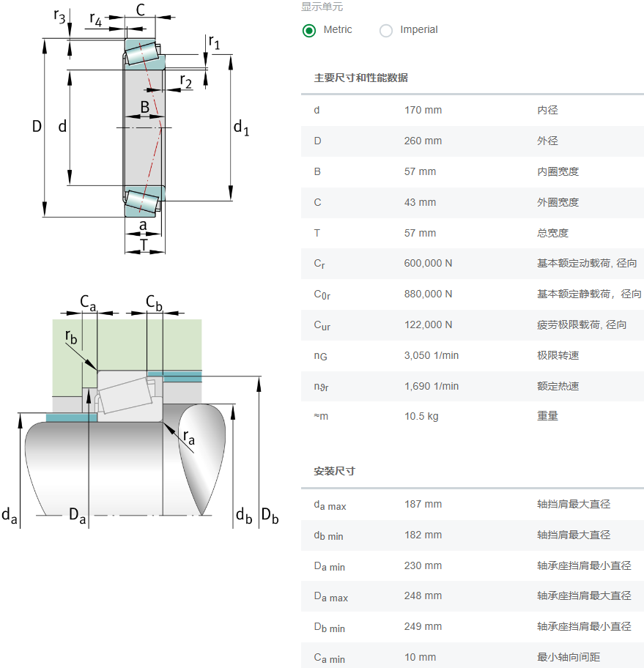
Task: Click the '249 mm' Db min value
Action: click(423, 626)
